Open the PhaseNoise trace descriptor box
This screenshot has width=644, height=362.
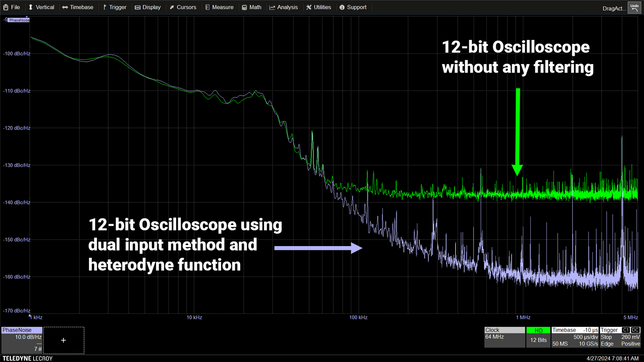[21, 340]
